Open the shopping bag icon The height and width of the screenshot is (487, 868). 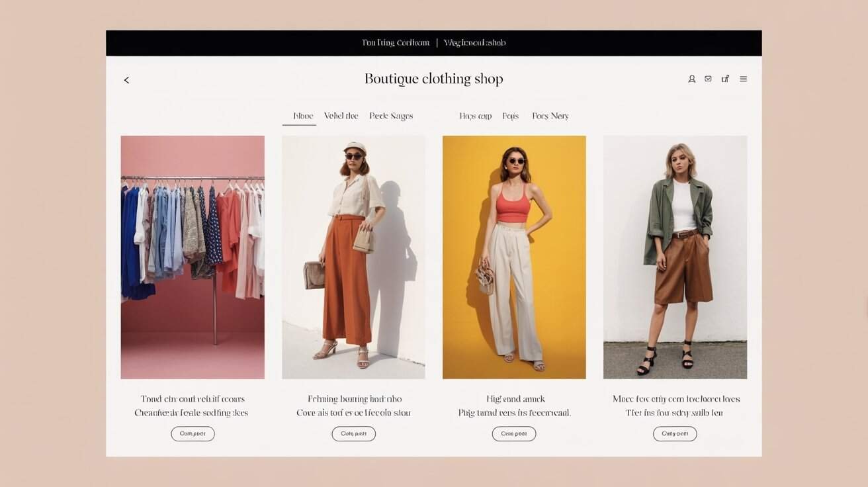[x=725, y=78]
